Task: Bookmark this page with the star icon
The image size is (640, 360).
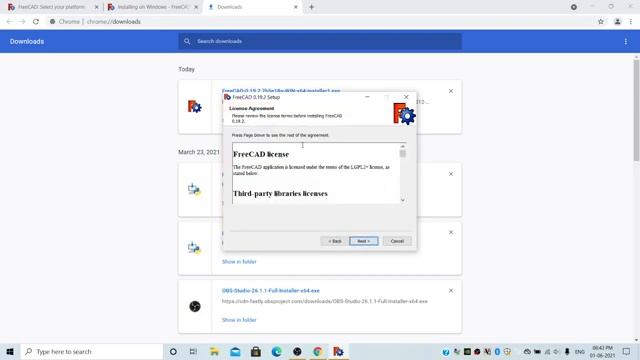Action: coord(601,22)
